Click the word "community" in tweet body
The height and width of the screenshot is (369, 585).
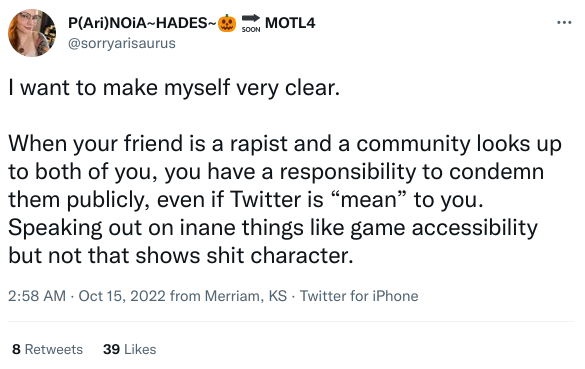[413, 144]
